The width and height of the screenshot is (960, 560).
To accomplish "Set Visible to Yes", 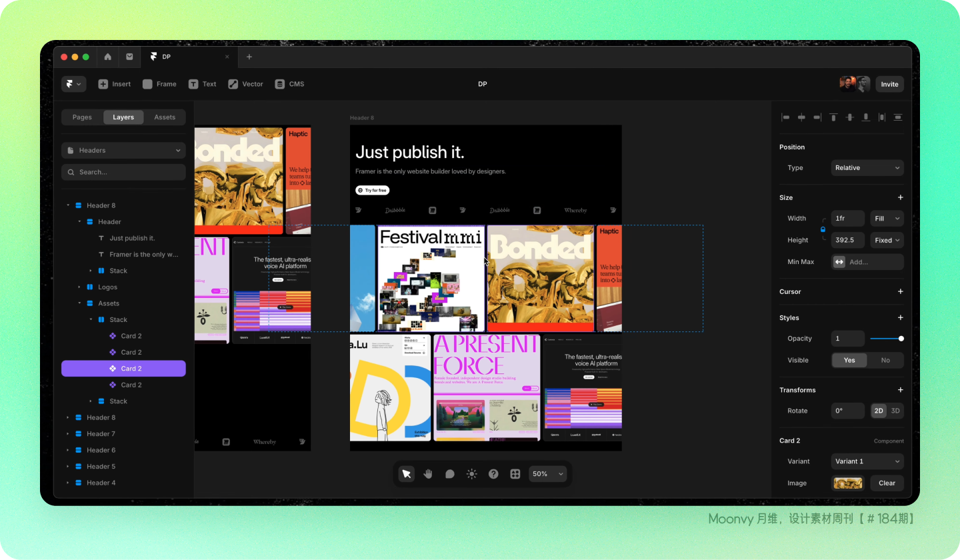I will (849, 360).
